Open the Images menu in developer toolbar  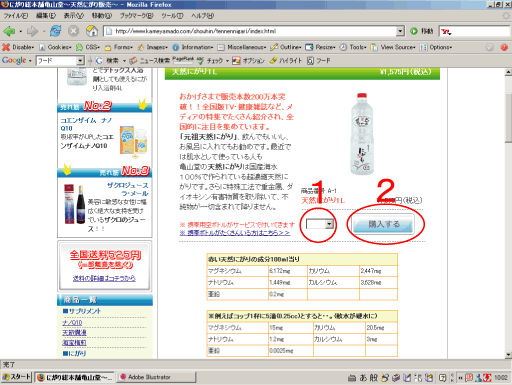pos(153,47)
